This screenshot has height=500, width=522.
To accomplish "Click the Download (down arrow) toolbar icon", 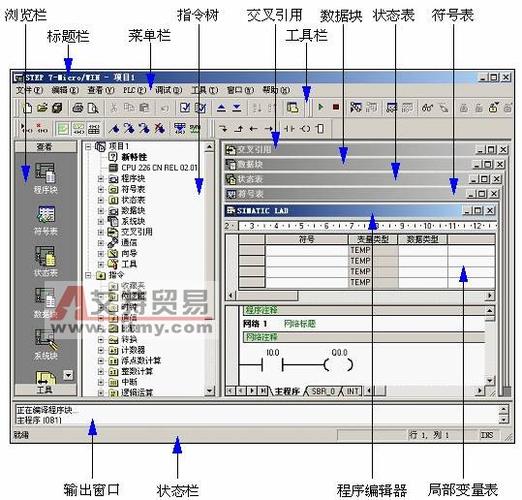I will click(x=237, y=108).
